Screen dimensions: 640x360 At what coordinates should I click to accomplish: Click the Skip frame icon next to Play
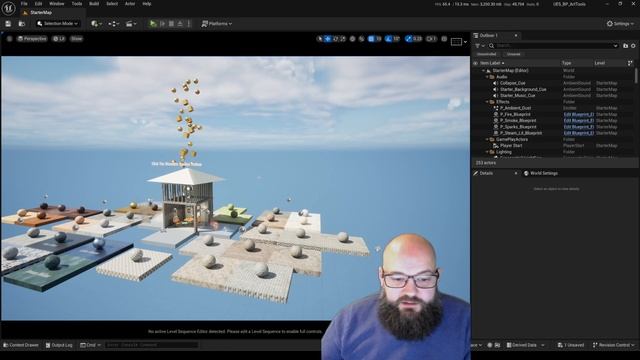click(x=162, y=24)
